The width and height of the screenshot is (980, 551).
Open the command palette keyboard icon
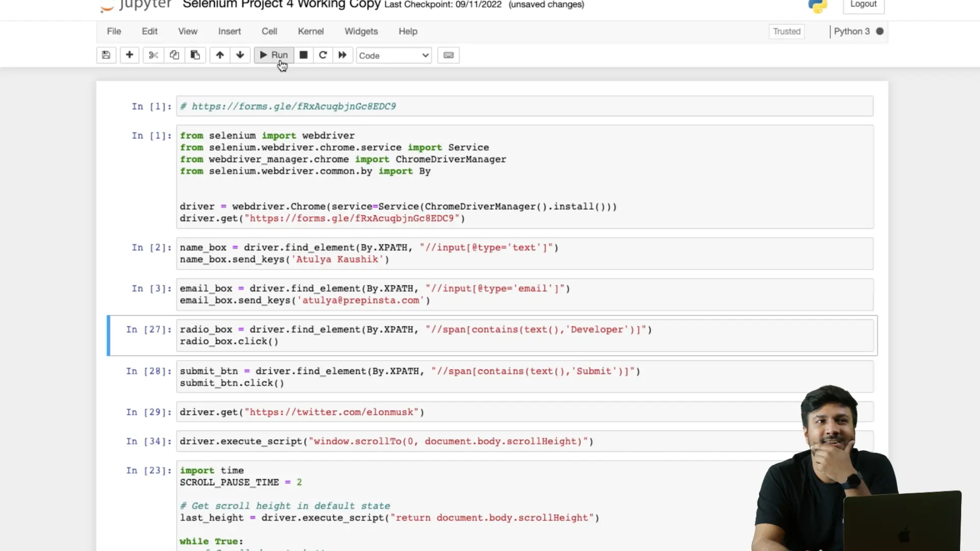(x=448, y=55)
